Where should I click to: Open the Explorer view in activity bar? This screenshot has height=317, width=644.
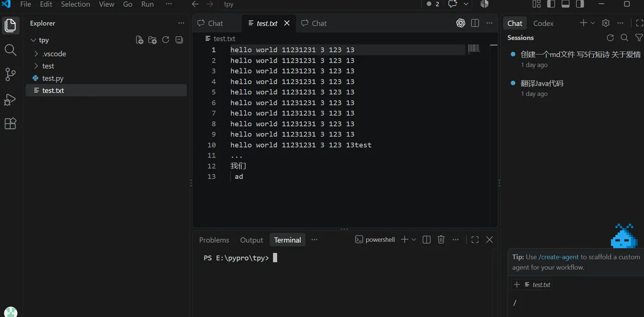[x=10, y=25]
